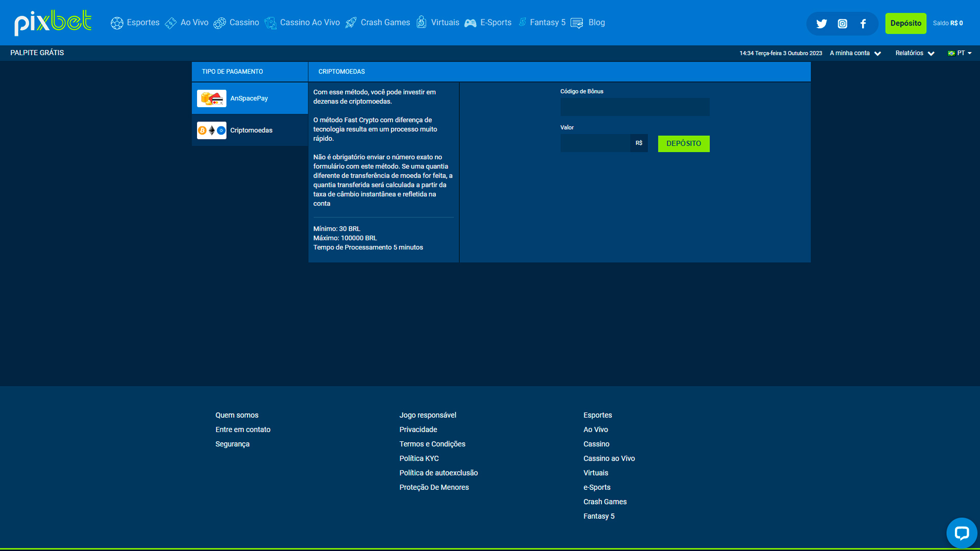Click the Cassino Ao Vivo cards icon
This screenshot has width=980, height=551.
point(270,23)
